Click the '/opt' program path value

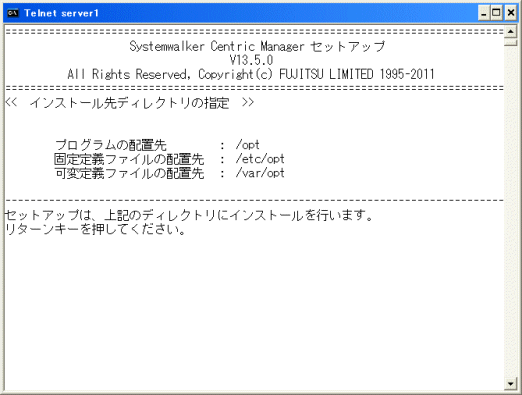(247, 145)
